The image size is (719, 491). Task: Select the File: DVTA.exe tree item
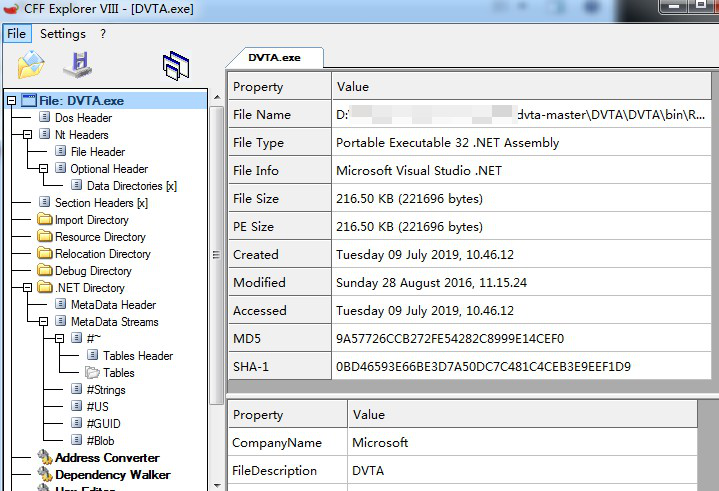pyautogui.click(x=82, y=101)
